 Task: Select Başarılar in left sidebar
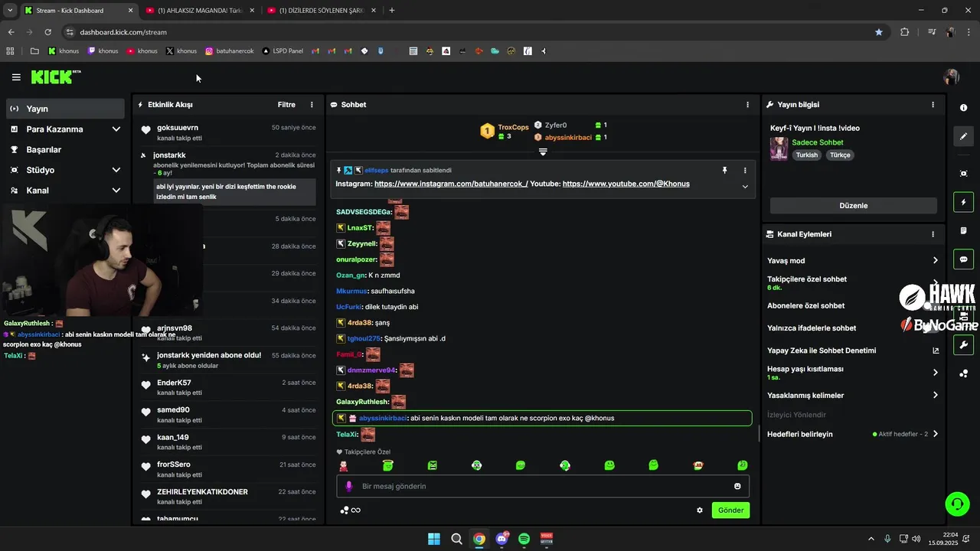coord(65,150)
